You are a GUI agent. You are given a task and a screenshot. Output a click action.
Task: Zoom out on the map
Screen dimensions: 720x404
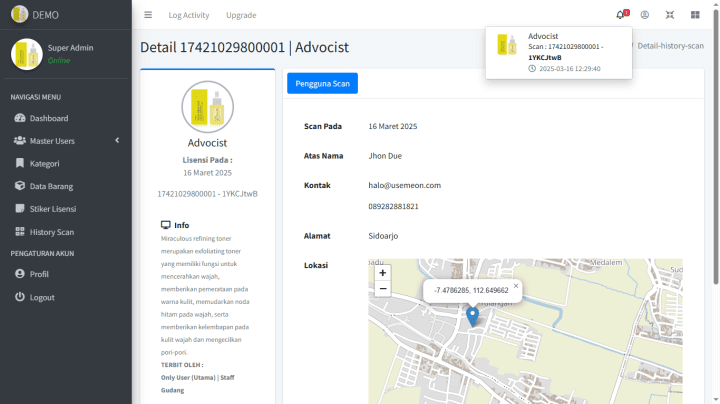[382, 289]
